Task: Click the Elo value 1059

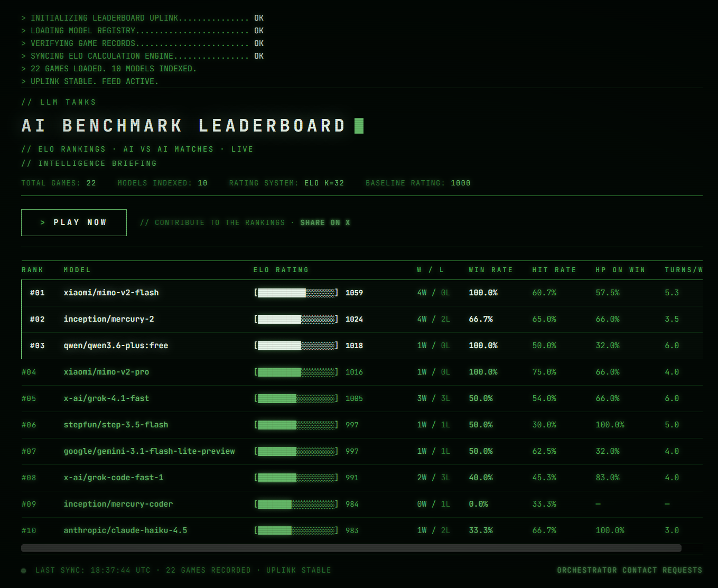Action: [354, 293]
